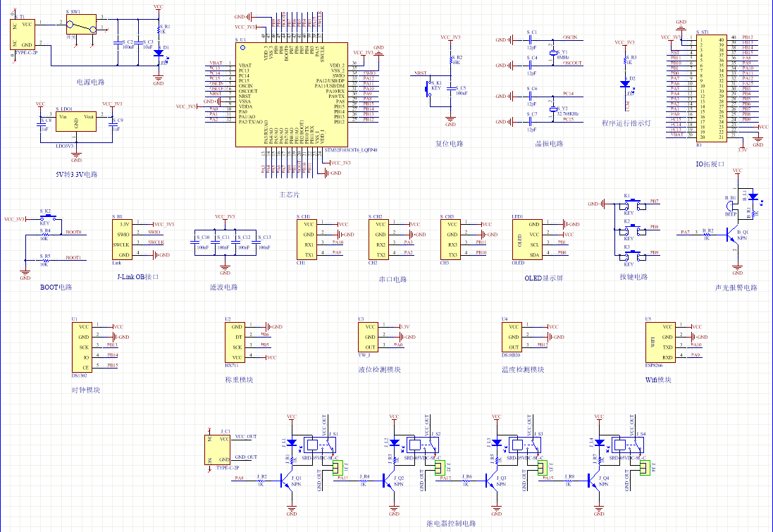Select the STM32F103C8T6 main chip U1
Viewport: 773px width, 532px height.
click(291, 94)
